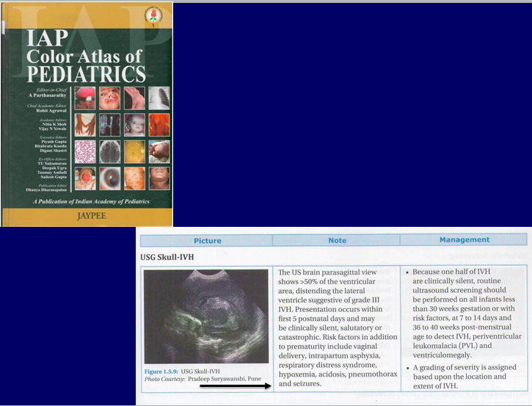The image size is (532, 406).
Task: Select editor name 'Nitin K Shah'
Action: (x=54, y=125)
